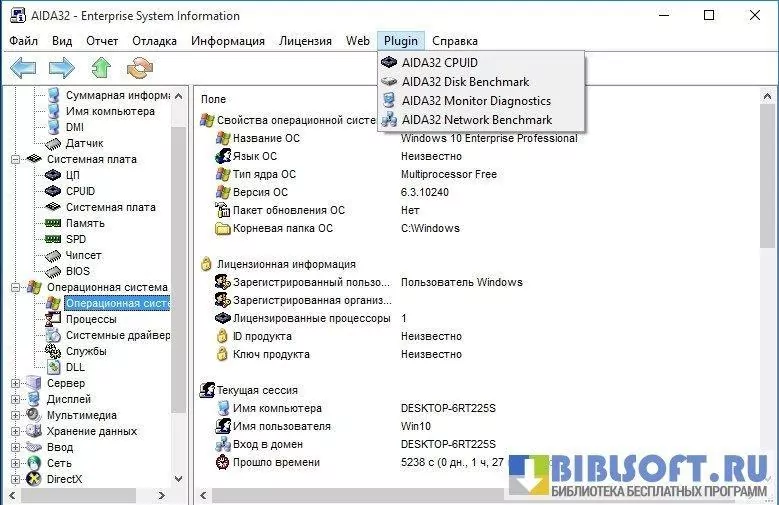Select CPUID item in the tree

click(80, 191)
